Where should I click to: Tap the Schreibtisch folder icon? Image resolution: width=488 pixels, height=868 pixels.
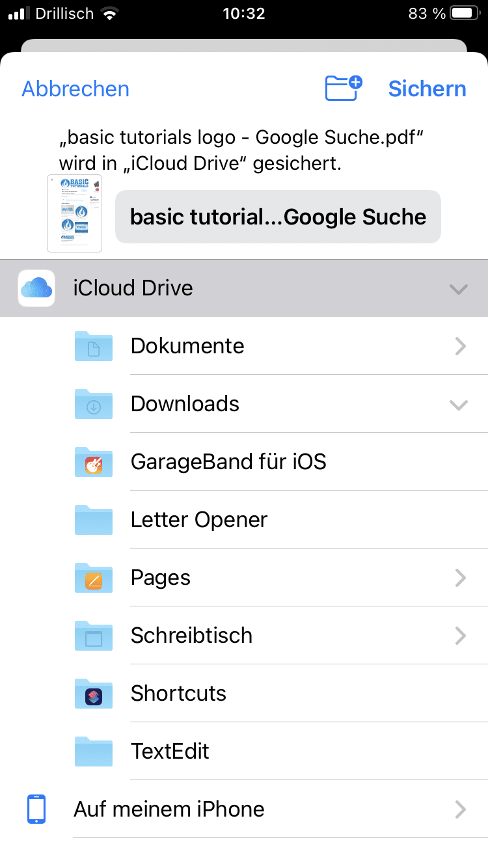pos(94,636)
